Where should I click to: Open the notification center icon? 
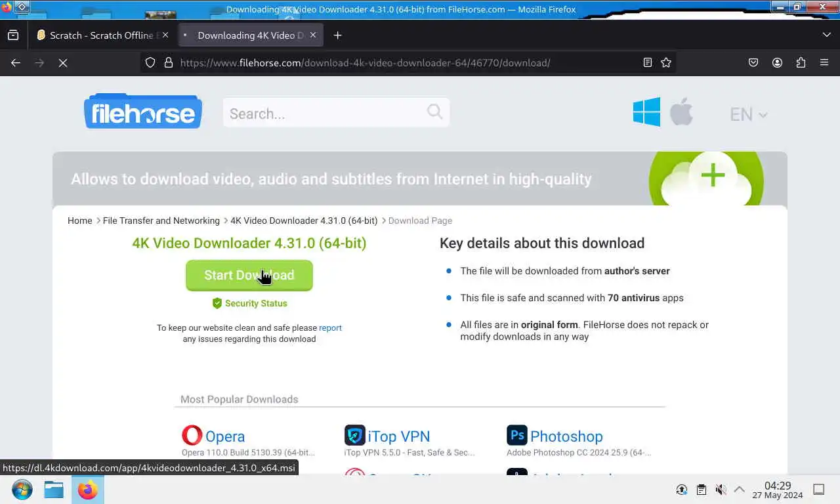point(819,490)
